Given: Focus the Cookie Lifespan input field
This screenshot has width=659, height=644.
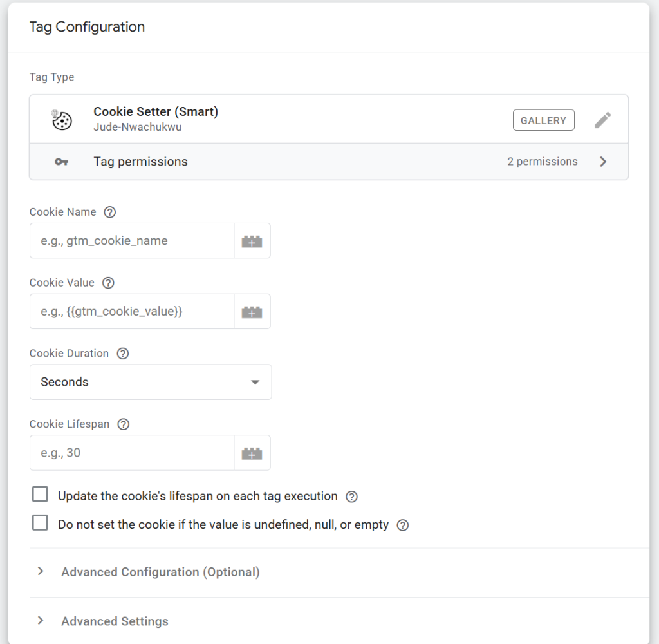Looking at the screenshot, I should 132,453.
